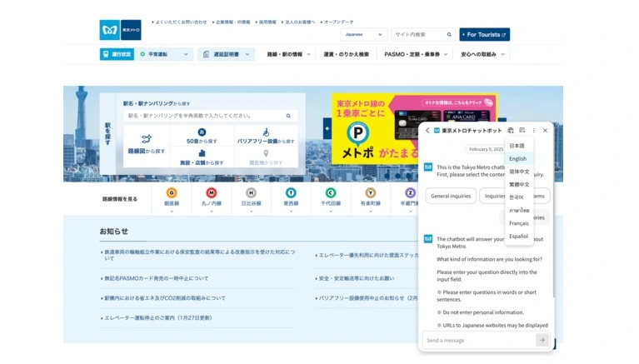Click the wheelchair barrier-free facilities icon
Viewport: 639px width, 364px height.
(266, 132)
